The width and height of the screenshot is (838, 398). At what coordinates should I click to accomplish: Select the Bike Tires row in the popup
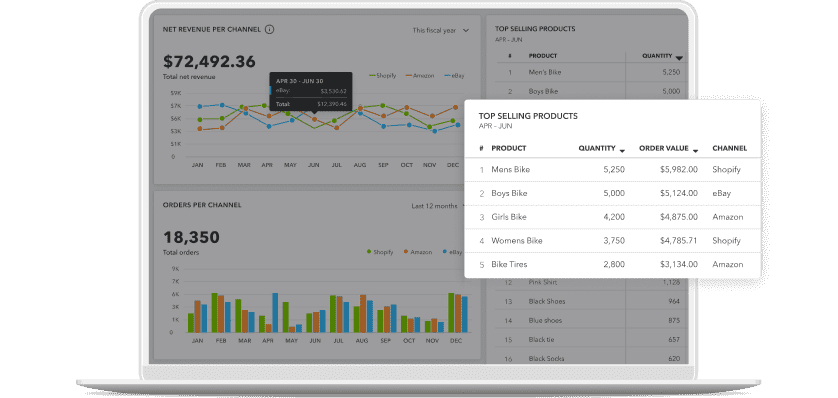(612, 264)
